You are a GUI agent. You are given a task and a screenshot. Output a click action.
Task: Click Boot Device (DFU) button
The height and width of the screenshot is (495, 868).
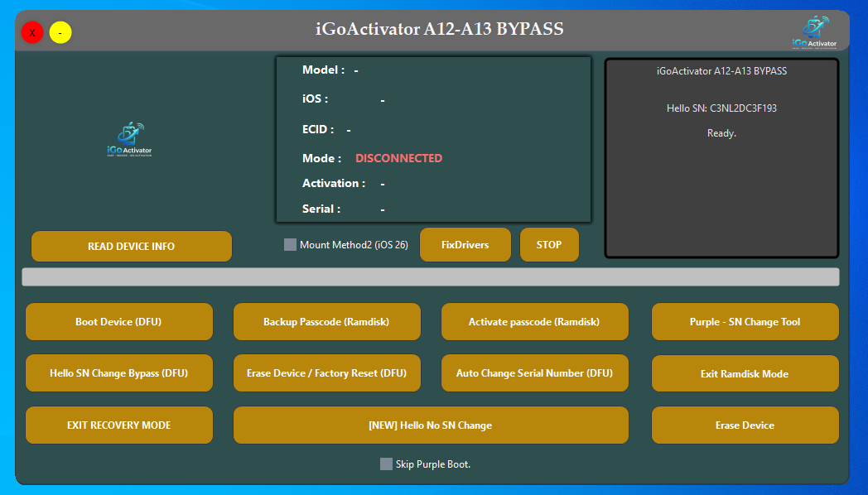coord(119,321)
